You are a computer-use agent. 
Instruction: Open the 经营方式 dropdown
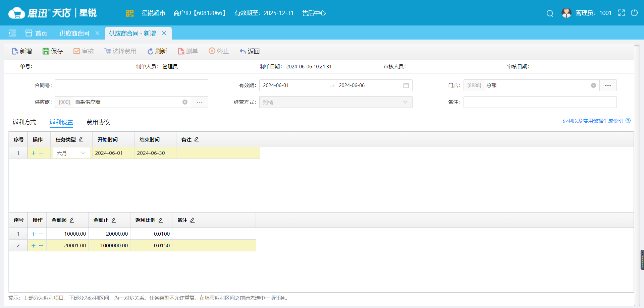406,102
